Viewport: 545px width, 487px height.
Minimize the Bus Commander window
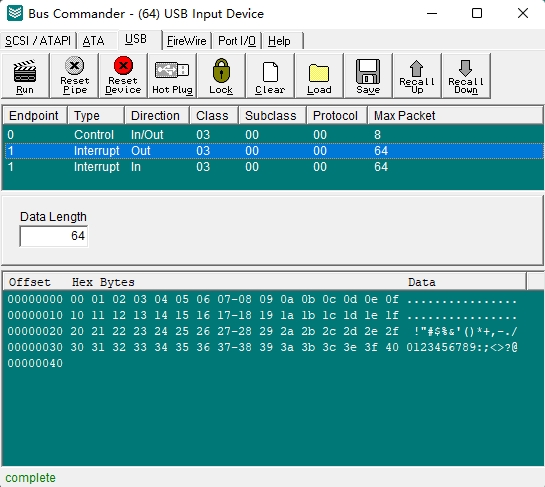[x=432, y=14]
